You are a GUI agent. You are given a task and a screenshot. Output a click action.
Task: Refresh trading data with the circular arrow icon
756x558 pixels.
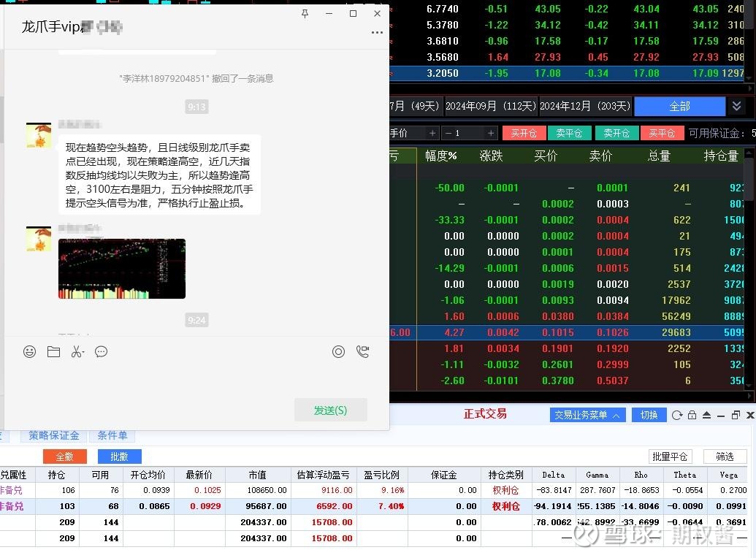(x=676, y=415)
